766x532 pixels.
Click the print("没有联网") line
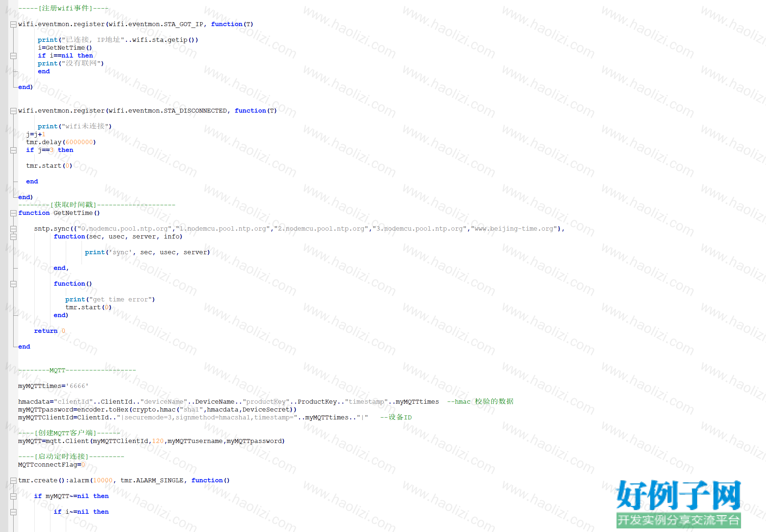(x=71, y=63)
